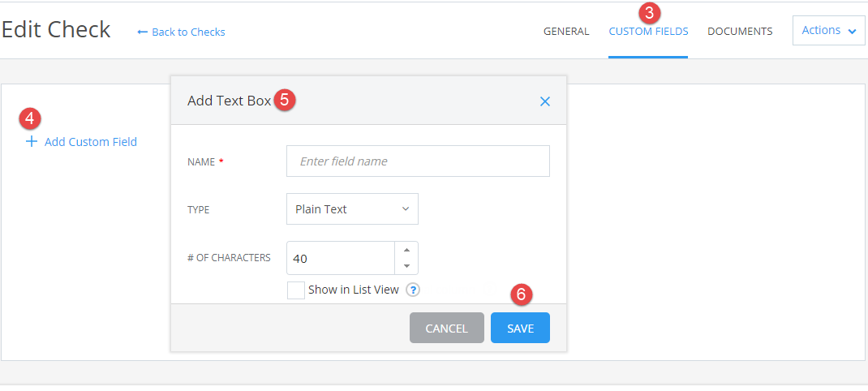Decrease the number of characters with down arrow
The image size is (868, 391).
(407, 266)
